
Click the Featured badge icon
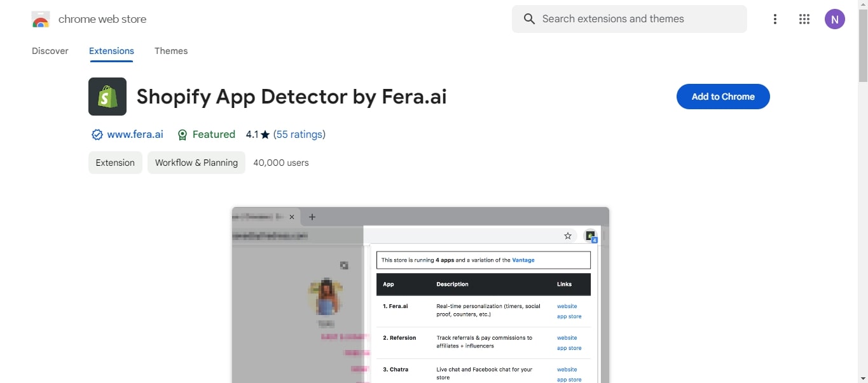(183, 135)
